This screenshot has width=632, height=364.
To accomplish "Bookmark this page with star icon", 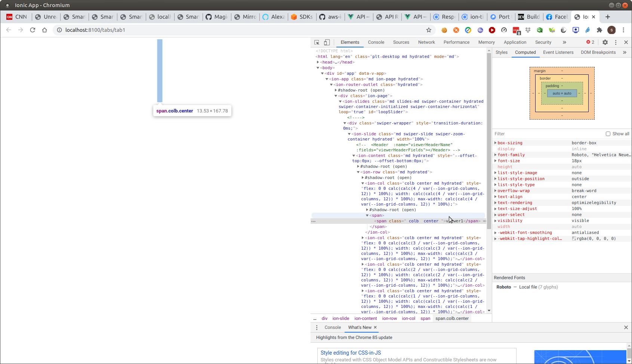I will pyautogui.click(x=429, y=30).
